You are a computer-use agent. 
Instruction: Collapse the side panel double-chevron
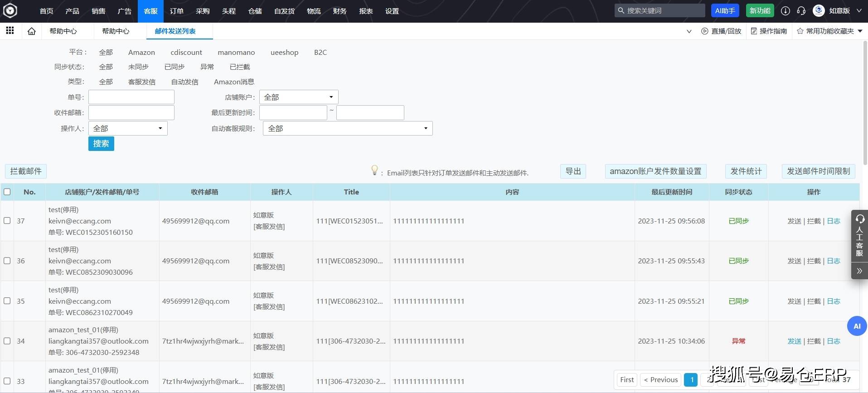[x=859, y=271]
